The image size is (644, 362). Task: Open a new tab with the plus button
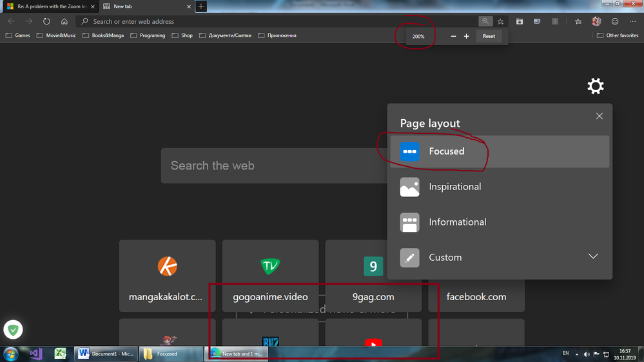(201, 6)
